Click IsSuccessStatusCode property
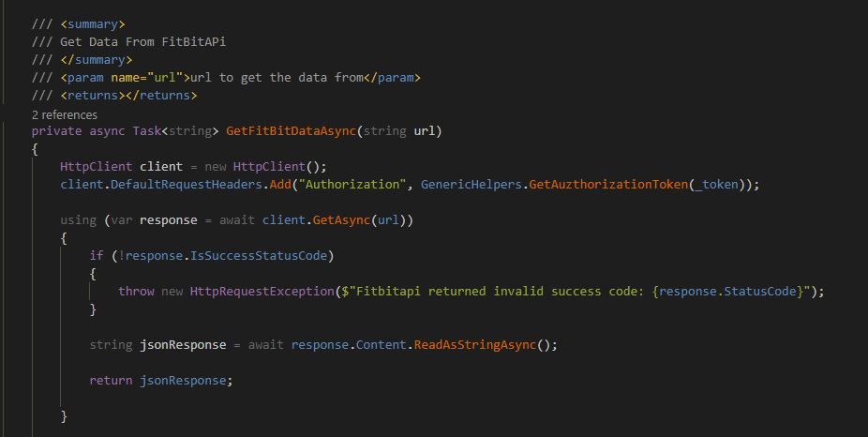This screenshot has width=868, height=437. pyautogui.click(x=259, y=256)
